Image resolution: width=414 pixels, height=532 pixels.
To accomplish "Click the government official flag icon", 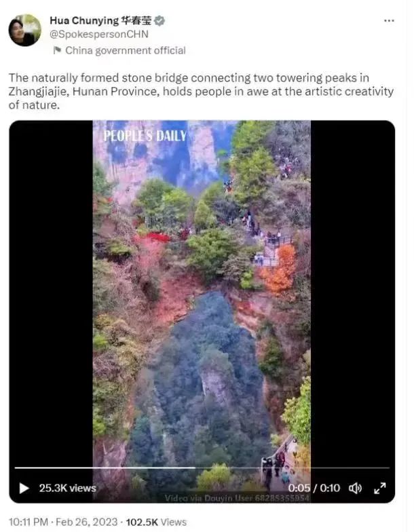I will (57, 50).
